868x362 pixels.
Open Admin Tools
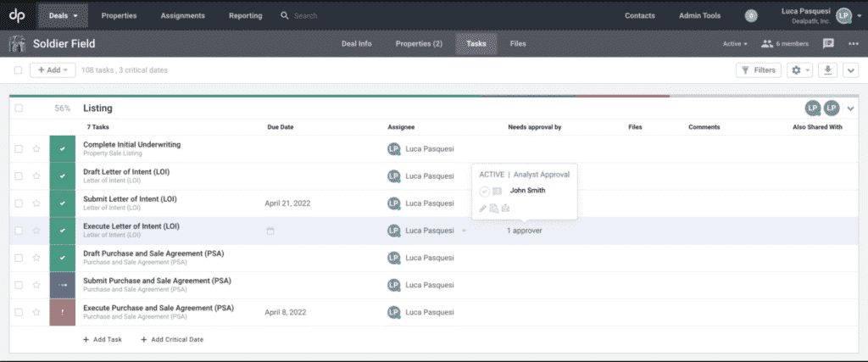(699, 15)
